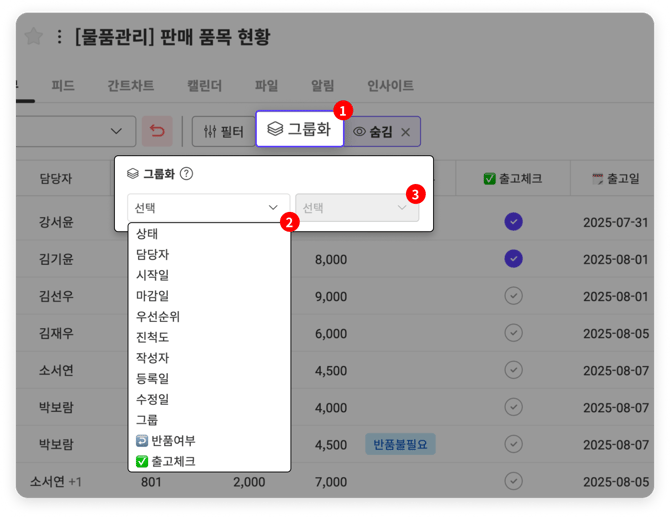Click the help question mark next to 그룹화

186,173
